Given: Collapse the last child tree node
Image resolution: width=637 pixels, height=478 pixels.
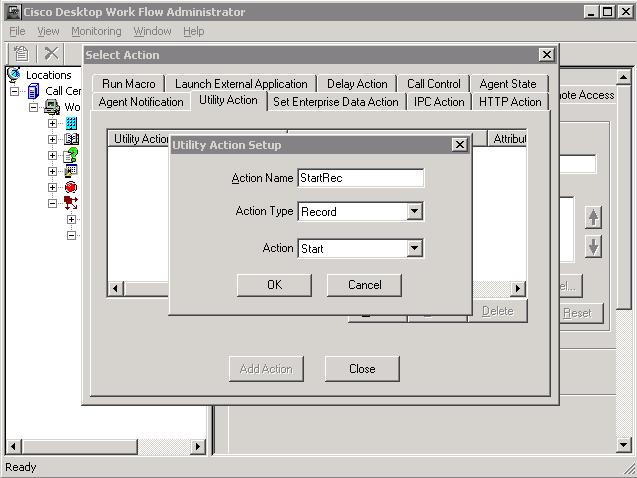Looking at the screenshot, I should 72,236.
